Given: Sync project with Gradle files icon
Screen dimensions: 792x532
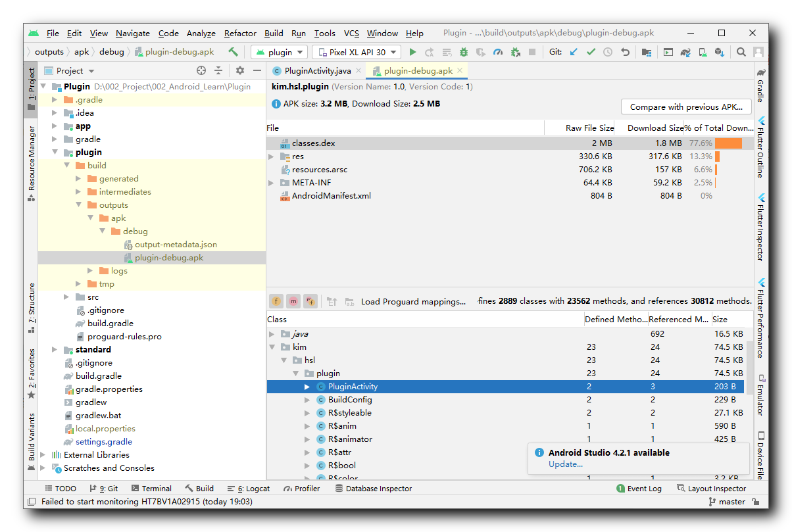Looking at the screenshot, I should point(685,52).
